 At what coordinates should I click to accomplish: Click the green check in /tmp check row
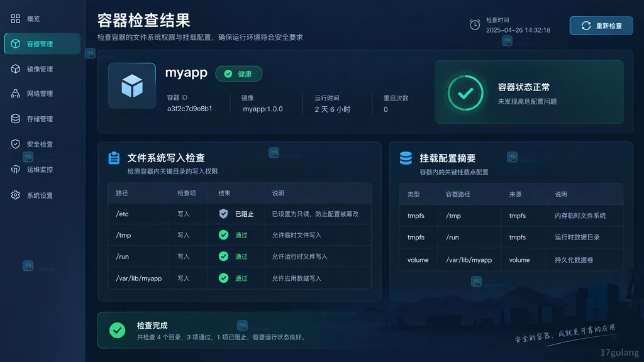click(223, 235)
